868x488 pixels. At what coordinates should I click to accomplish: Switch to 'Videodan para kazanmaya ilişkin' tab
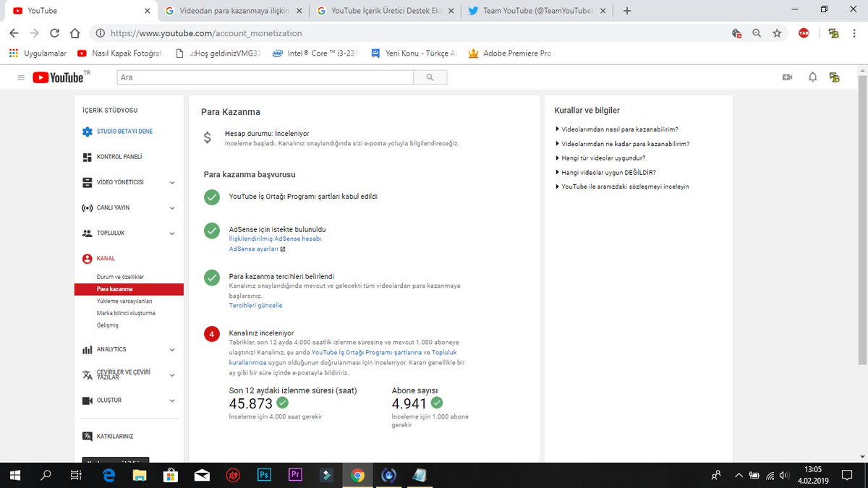(x=232, y=11)
